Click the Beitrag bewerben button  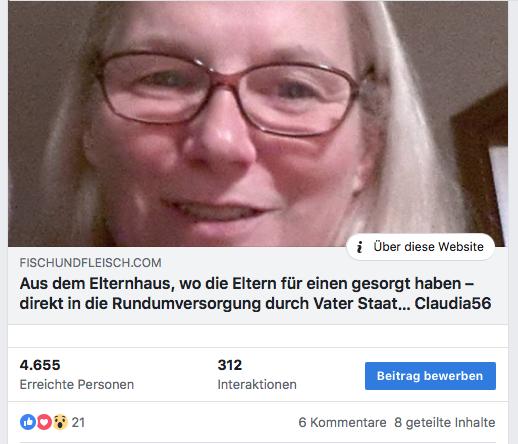click(x=430, y=376)
